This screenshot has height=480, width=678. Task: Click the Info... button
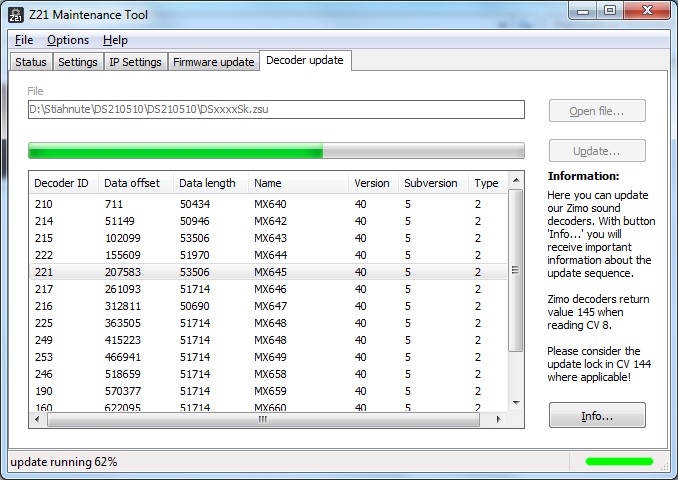596,415
